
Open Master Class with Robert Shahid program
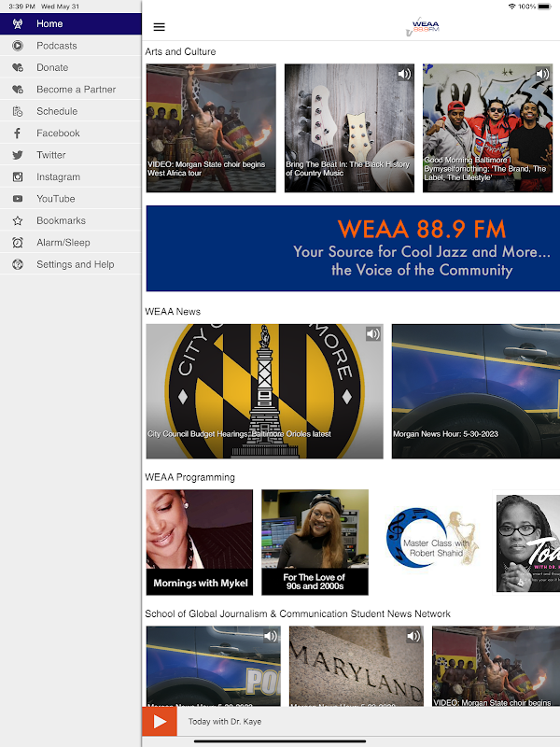click(x=430, y=543)
